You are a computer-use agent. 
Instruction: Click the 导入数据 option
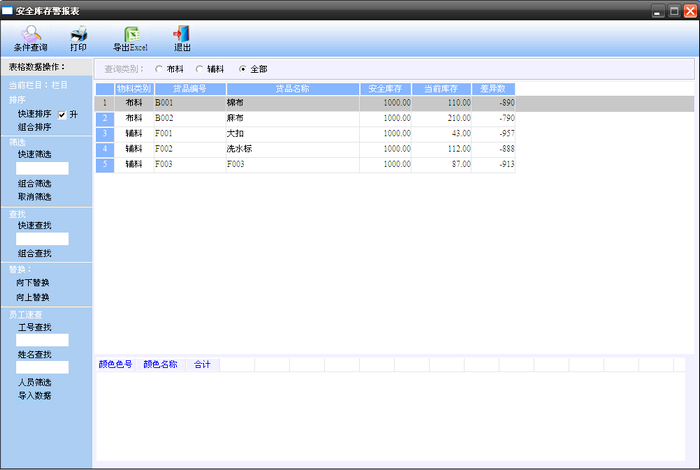point(33,396)
